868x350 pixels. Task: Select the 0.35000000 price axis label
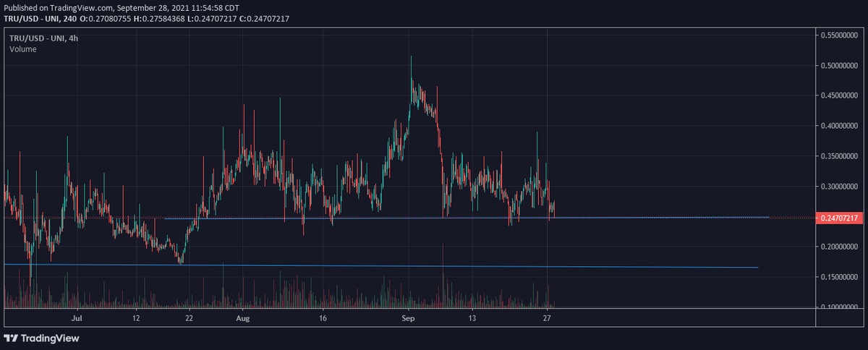(x=840, y=156)
